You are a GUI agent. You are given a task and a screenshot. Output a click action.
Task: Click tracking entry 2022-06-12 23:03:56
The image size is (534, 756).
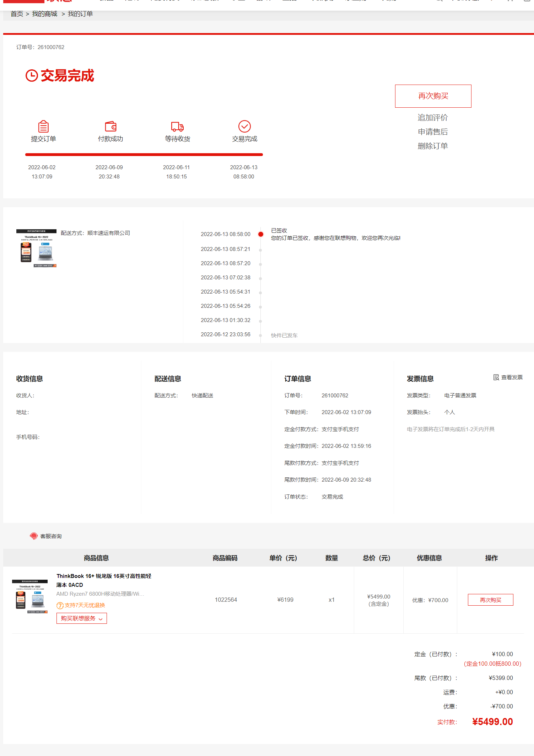tap(226, 334)
